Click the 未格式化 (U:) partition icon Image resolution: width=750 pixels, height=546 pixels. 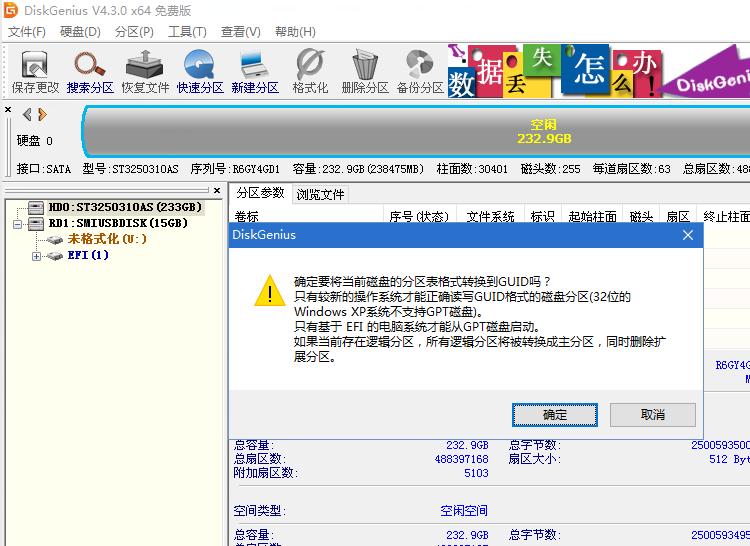pyautogui.click(x=55, y=240)
